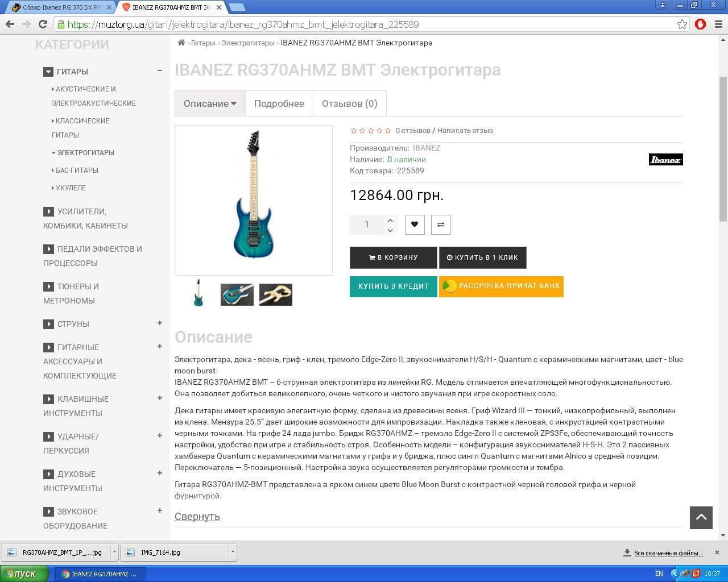Click the В КОРЗИНУ button
The width and height of the screenshot is (728, 582).
point(394,257)
